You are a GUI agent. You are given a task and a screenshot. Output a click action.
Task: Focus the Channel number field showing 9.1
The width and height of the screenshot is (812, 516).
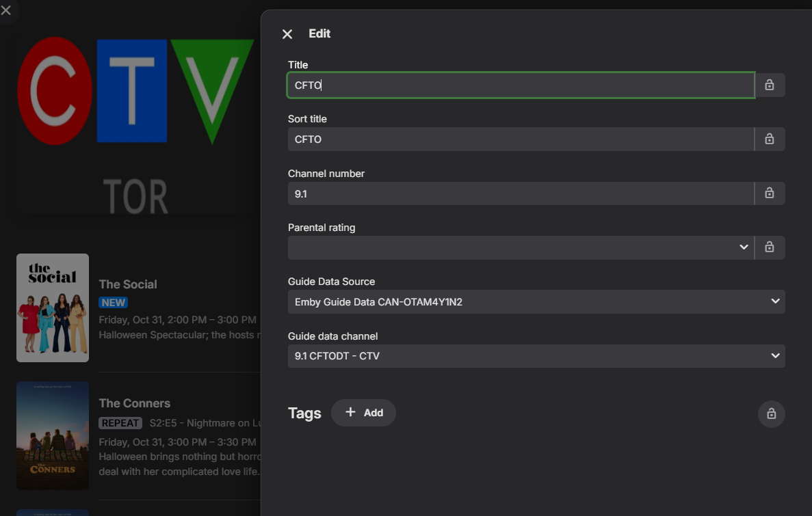point(521,193)
